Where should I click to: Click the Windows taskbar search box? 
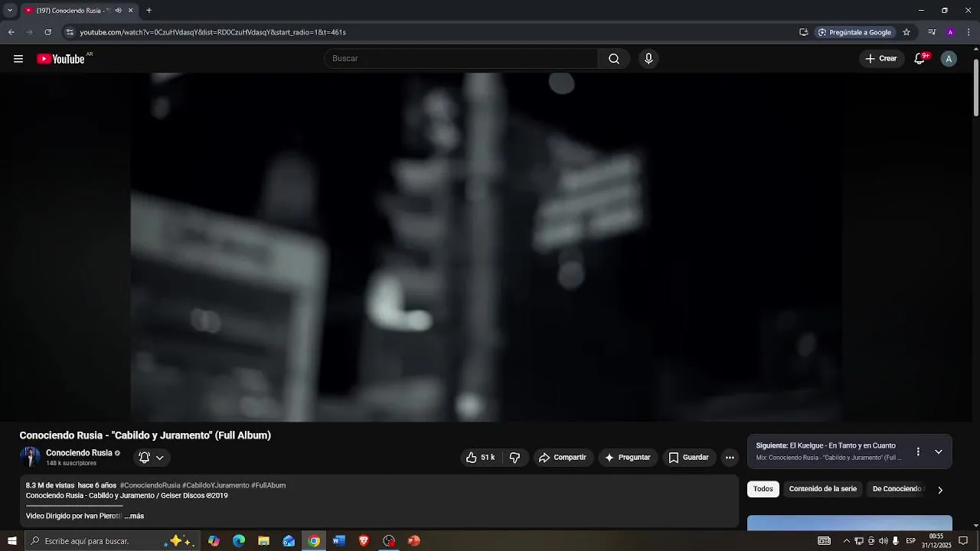click(x=113, y=541)
